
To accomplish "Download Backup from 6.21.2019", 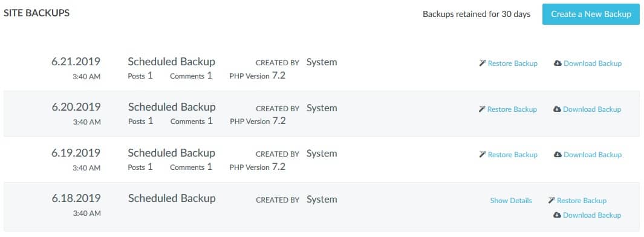I will click(x=593, y=63).
